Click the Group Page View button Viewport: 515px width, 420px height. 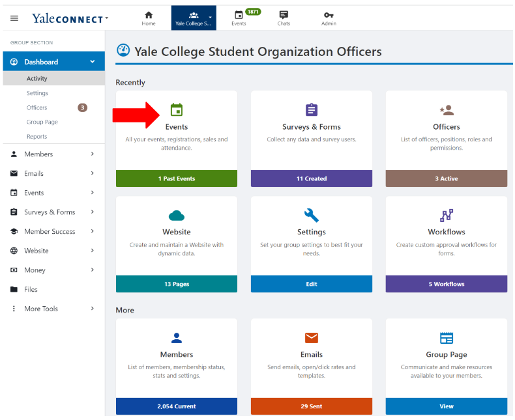447,406
